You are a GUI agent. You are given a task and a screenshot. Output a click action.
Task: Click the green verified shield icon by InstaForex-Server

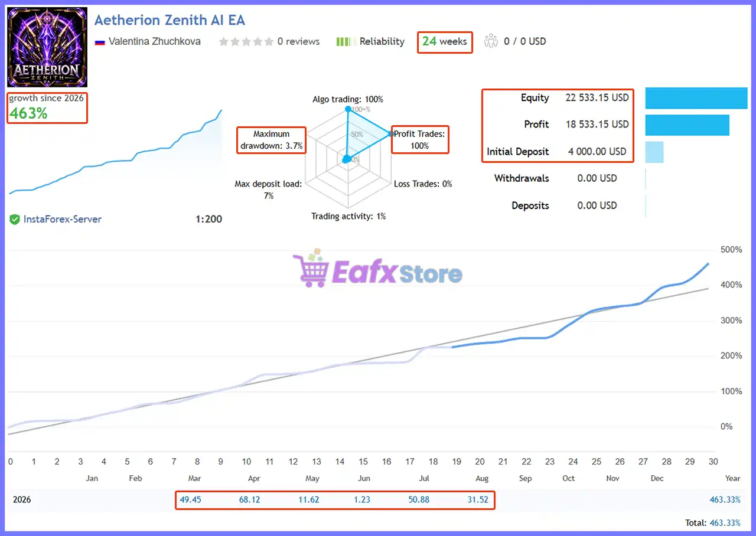click(x=15, y=220)
